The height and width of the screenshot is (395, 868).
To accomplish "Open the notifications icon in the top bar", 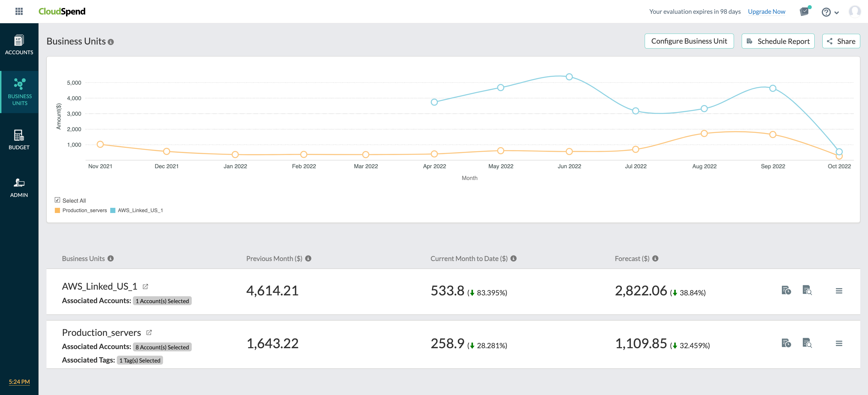I will click(805, 11).
